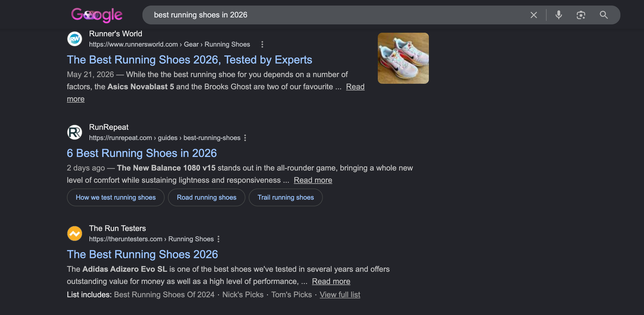Open Nick's Picks list item
This screenshot has width=644, height=315.
click(243, 295)
